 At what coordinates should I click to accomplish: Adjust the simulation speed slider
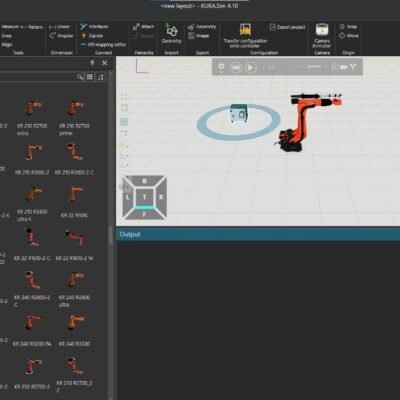(x=314, y=67)
